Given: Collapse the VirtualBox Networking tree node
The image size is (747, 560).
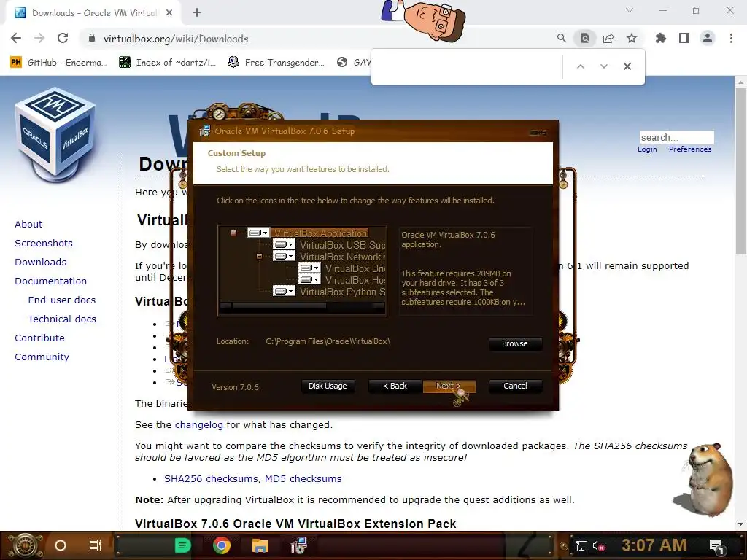Looking at the screenshot, I should 259,256.
